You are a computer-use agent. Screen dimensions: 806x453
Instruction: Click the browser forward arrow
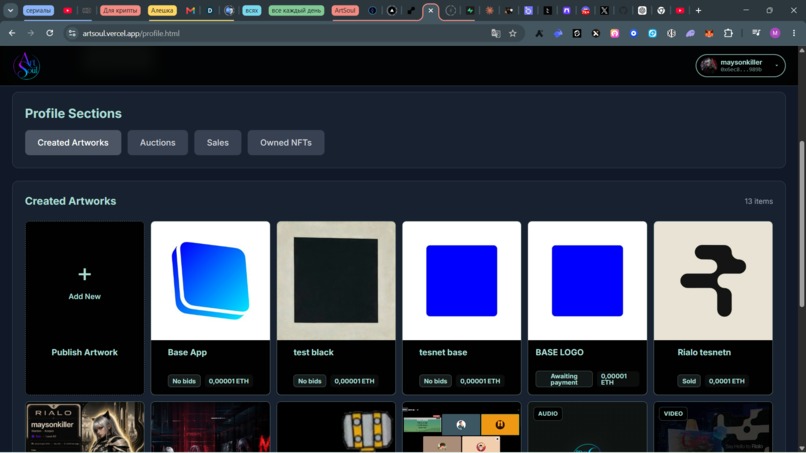pyautogui.click(x=31, y=33)
